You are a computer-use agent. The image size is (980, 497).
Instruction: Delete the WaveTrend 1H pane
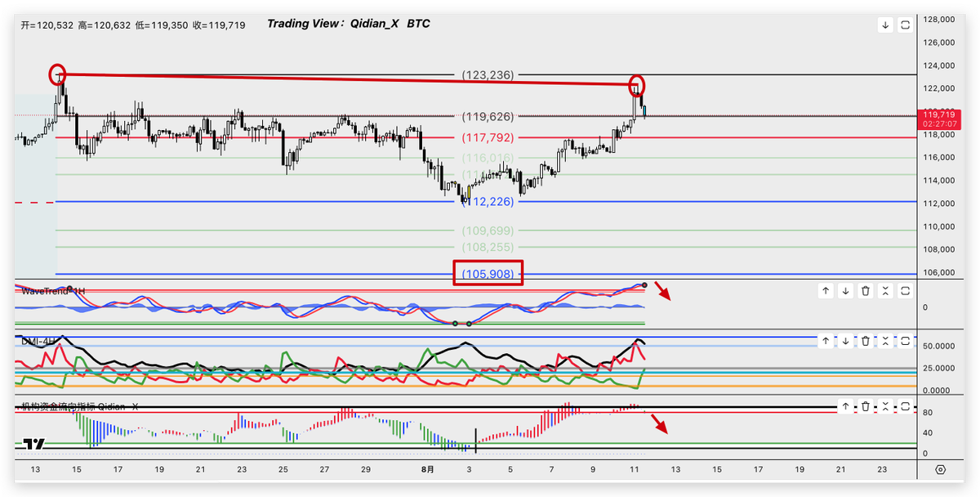866,291
